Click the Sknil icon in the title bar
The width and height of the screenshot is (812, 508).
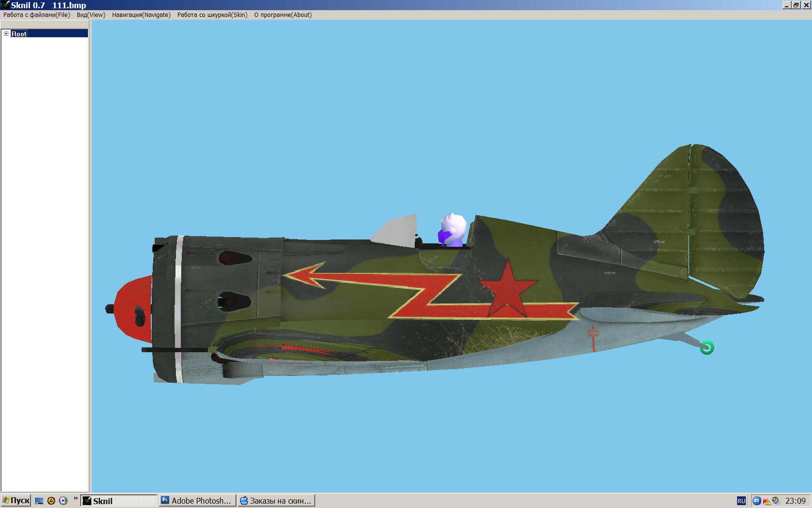click(x=5, y=5)
